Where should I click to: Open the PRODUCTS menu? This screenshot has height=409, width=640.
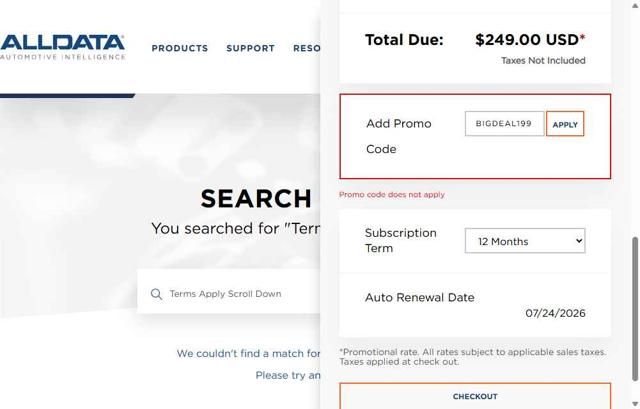(x=180, y=48)
